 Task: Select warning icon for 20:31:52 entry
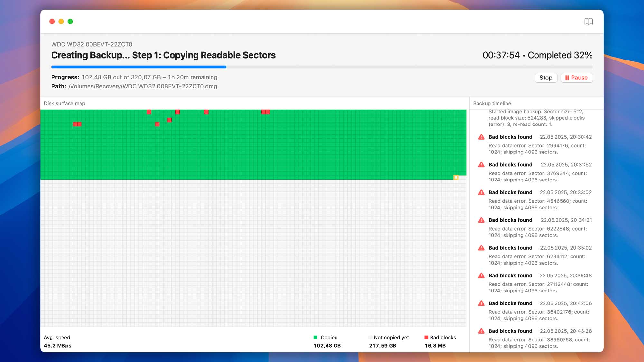click(481, 164)
